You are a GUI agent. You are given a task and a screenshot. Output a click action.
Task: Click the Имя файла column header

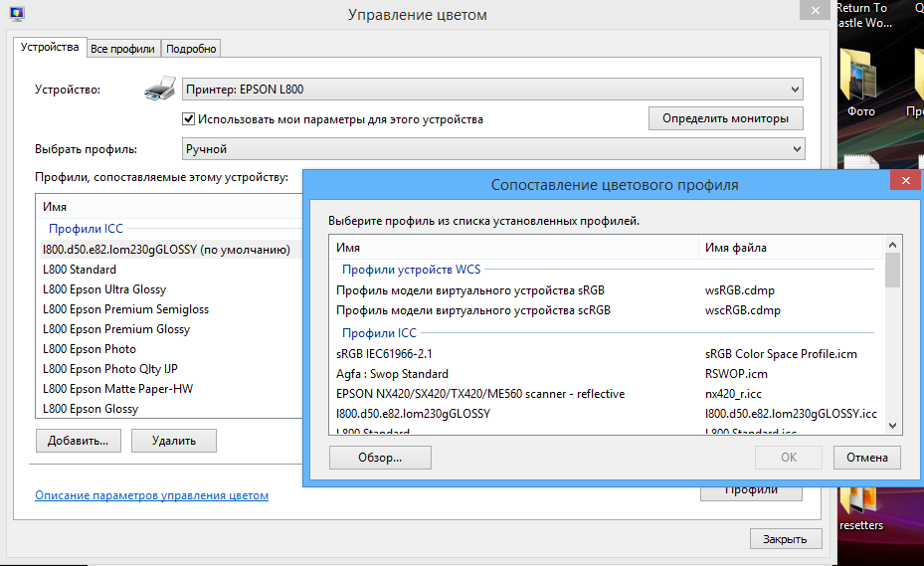coord(791,248)
